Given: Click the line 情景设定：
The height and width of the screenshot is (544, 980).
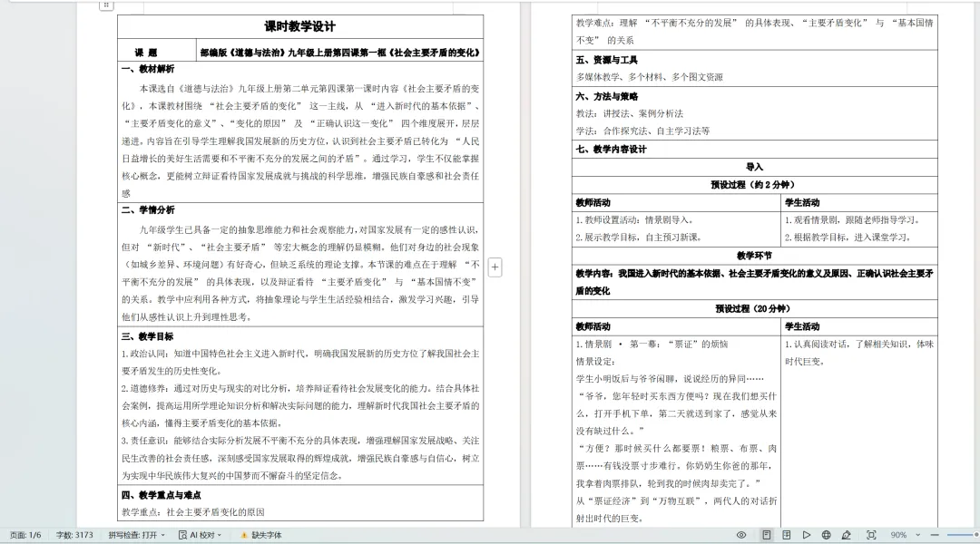Looking at the screenshot, I should point(595,362).
